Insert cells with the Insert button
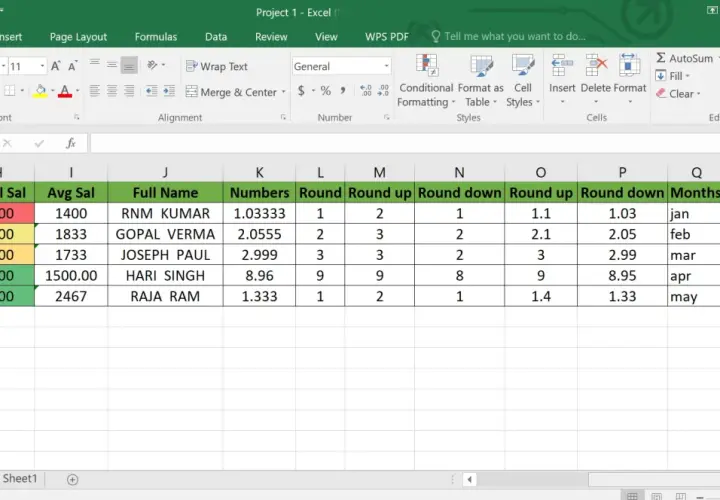720x500 pixels. (562, 79)
